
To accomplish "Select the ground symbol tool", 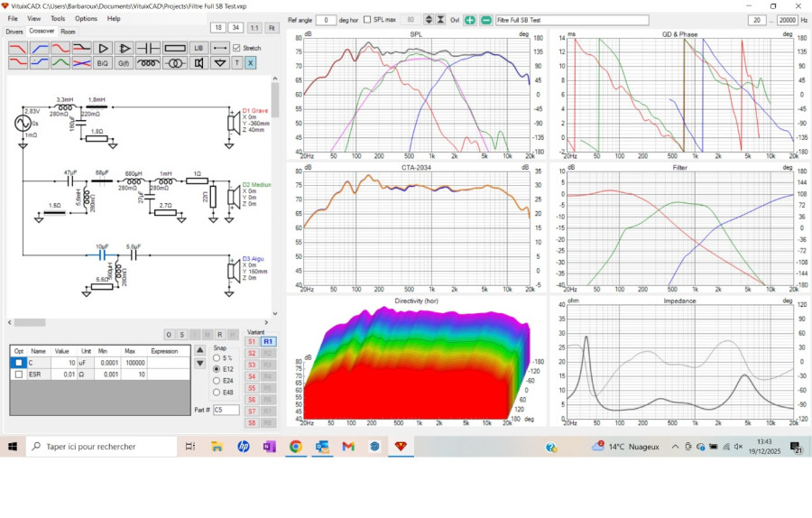I will pyautogui.click(x=219, y=63).
